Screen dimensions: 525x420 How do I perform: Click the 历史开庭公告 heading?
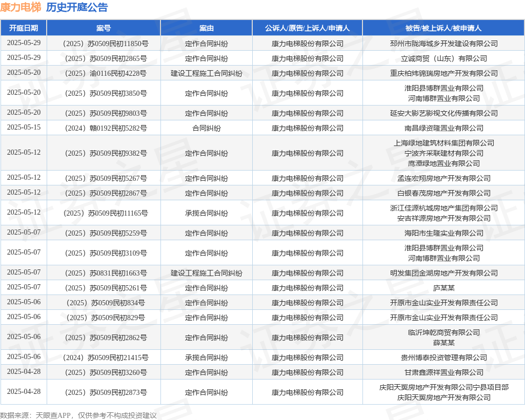(x=77, y=7)
